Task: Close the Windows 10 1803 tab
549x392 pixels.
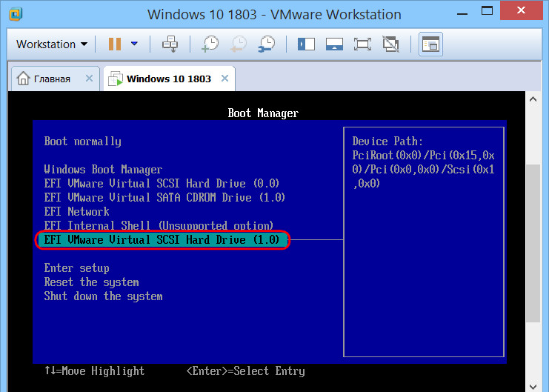Action: tap(224, 78)
